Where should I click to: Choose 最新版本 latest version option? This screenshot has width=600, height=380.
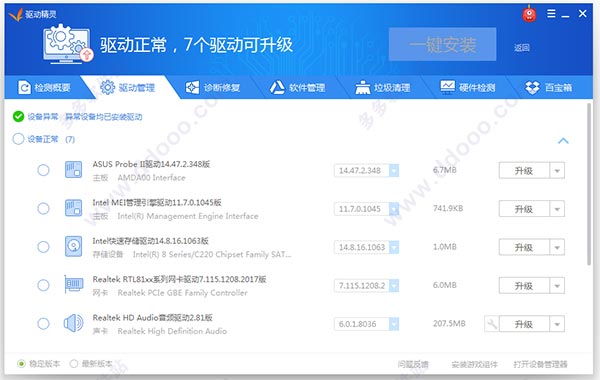pyautogui.click(x=74, y=364)
